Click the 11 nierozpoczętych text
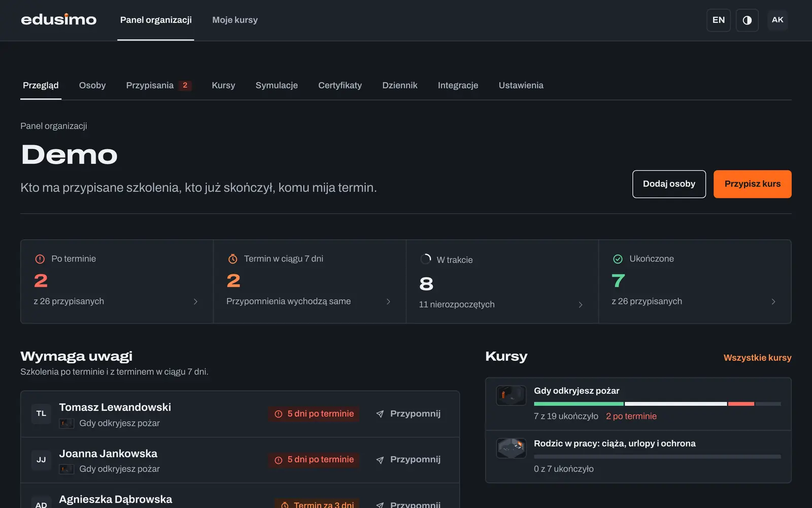812x508 pixels. coord(457,304)
